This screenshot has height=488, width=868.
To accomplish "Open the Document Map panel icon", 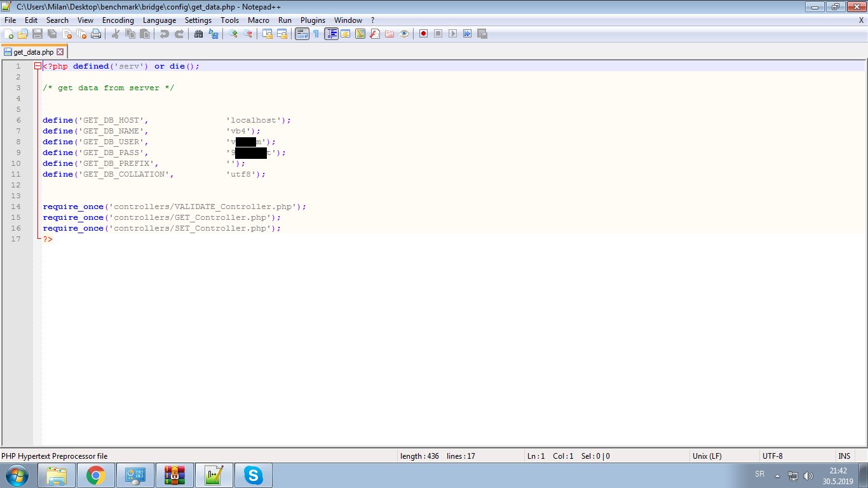I will pos(360,34).
